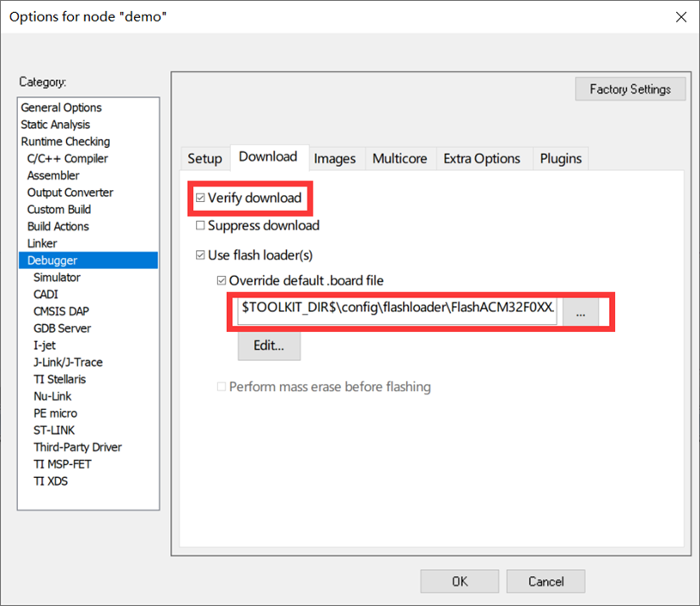The width and height of the screenshot is (700, 606).
Task: Confirm settings with OK button
Action: (460, 582)
